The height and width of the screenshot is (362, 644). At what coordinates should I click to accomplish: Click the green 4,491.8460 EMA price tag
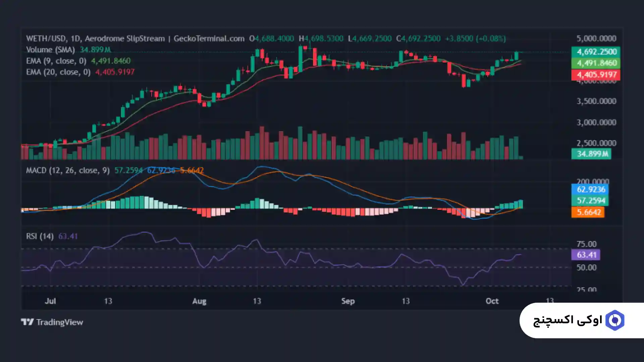pos(596,63)
